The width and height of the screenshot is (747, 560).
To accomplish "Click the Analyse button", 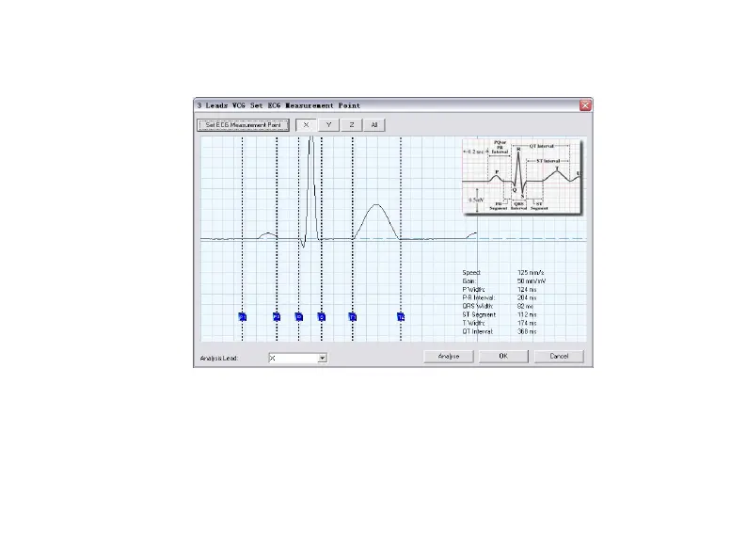I will (x=449, y=356).
